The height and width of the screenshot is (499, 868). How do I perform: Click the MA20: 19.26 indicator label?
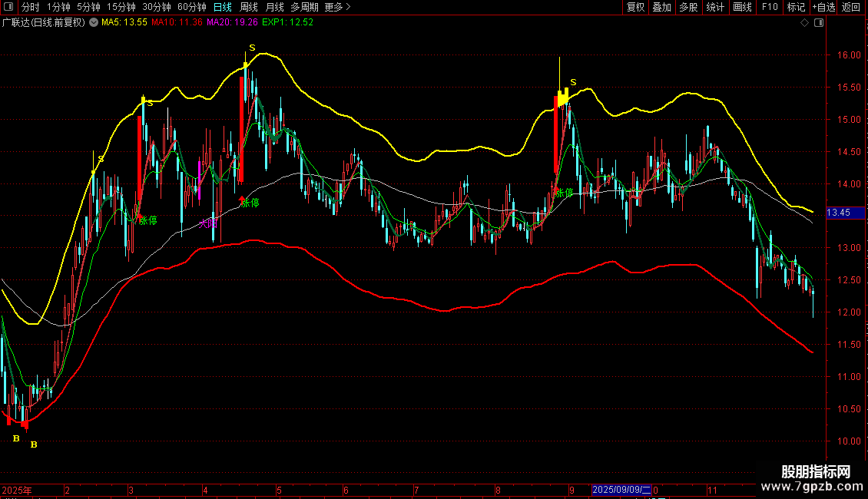(233, 23)
